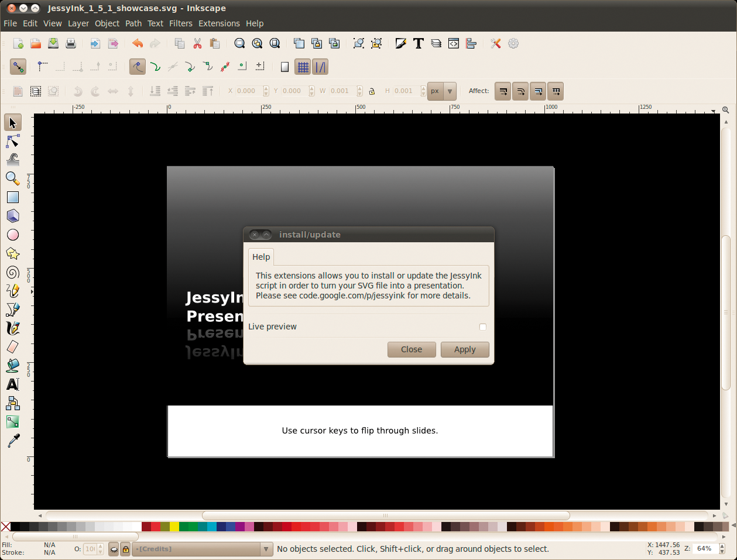Click the Import icon
This screenshot has width=737, height=560.
click(x=95, y=43)
